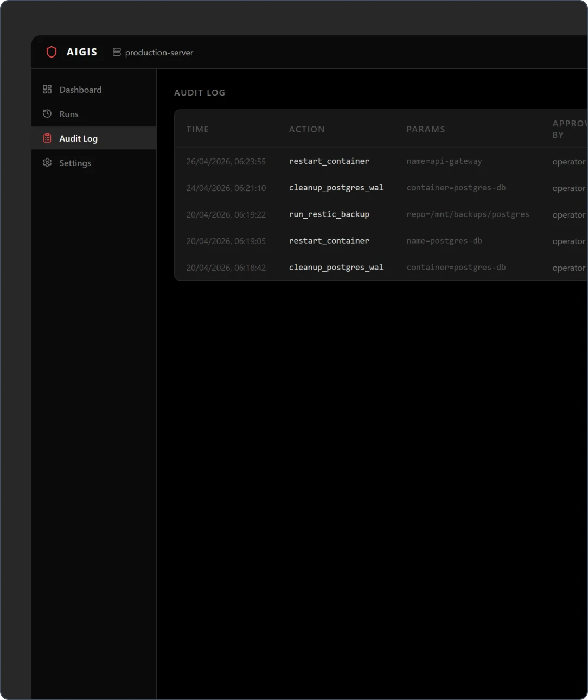Click the Dashboard grid icon
This screenshot has width=588, height=700.
pos(47,90)
